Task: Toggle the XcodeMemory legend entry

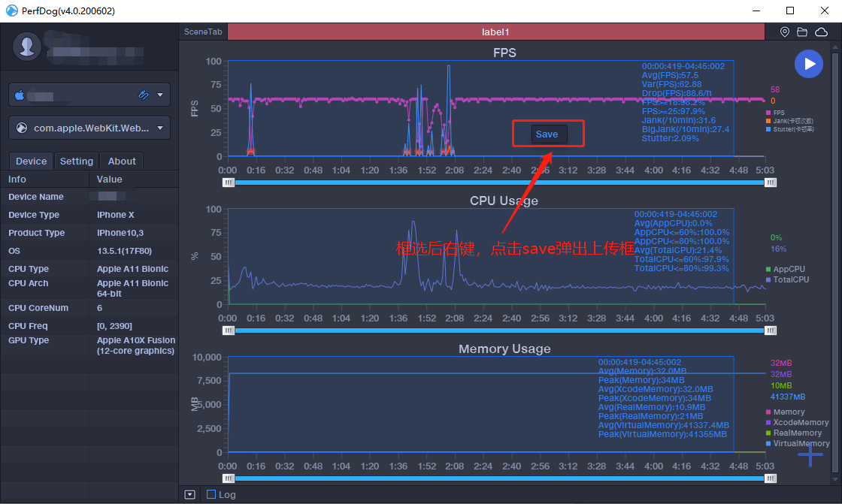Action: (798, 422)
